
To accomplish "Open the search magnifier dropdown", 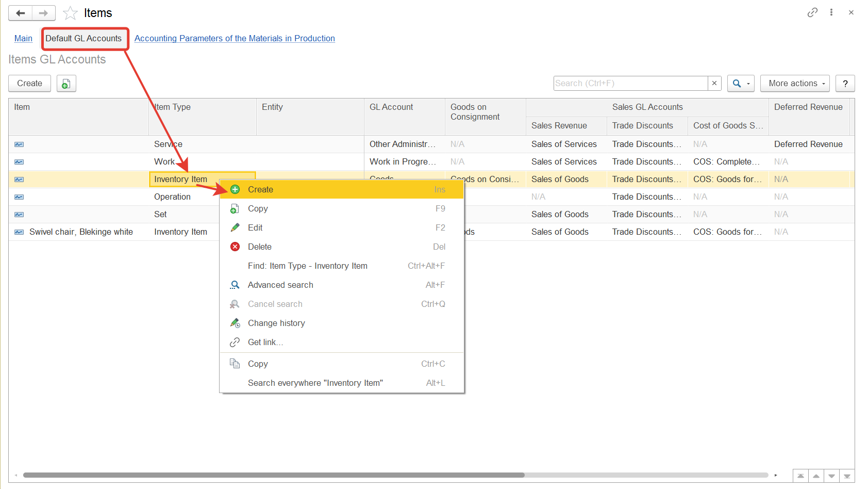I will click(x=741, y=84).
